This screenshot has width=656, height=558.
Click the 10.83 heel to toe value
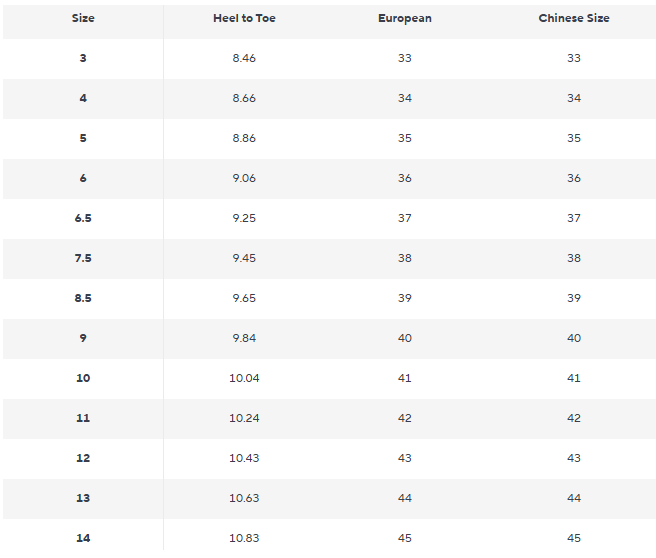[x=244, y=538]
